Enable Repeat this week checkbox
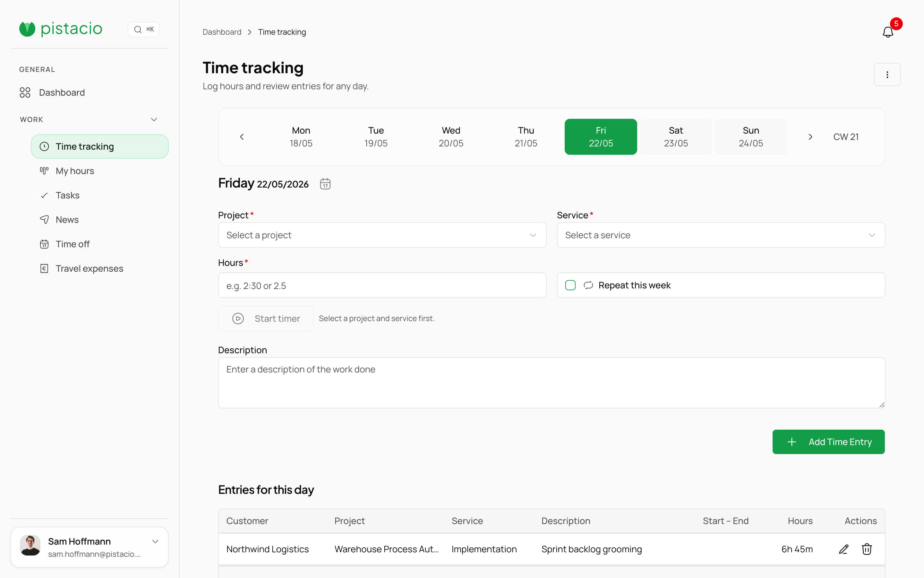 (570, 285)
